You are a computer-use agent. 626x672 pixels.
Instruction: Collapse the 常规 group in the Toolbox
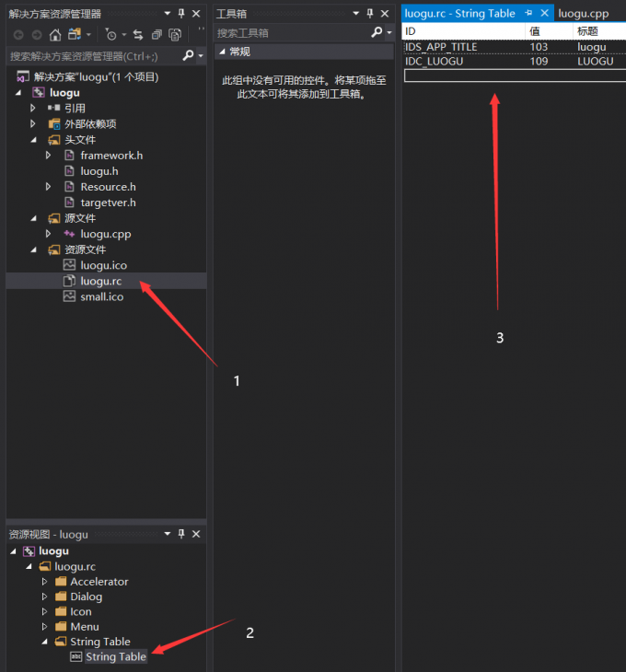click(223, 52)
